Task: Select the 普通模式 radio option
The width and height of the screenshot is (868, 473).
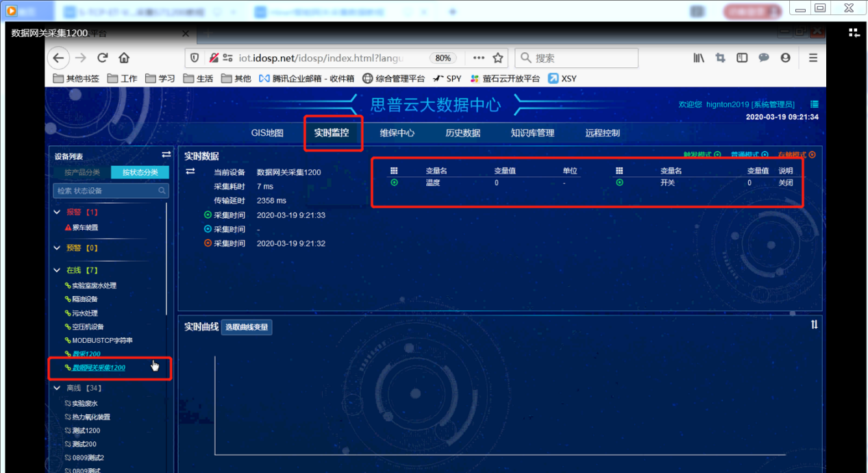Action: click(765, 155)
